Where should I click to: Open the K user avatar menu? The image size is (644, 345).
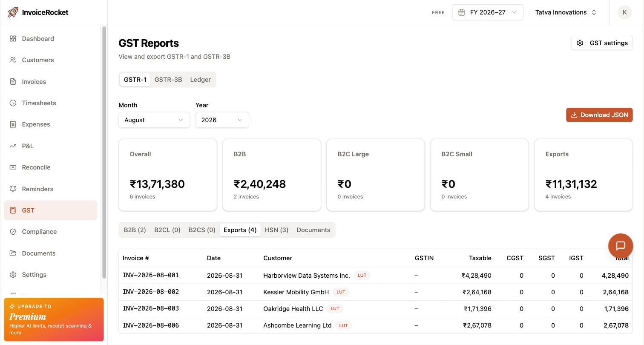pyautogui.click(x=625, y=12)
